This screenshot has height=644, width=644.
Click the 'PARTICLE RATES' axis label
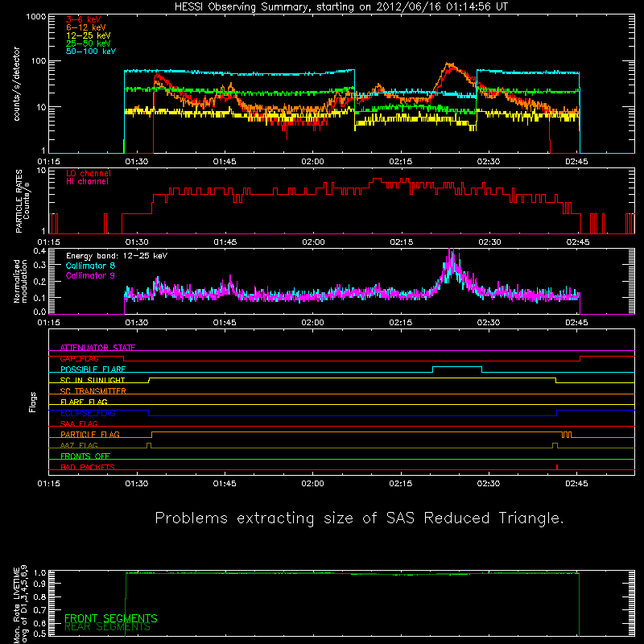tap(19, 201)
